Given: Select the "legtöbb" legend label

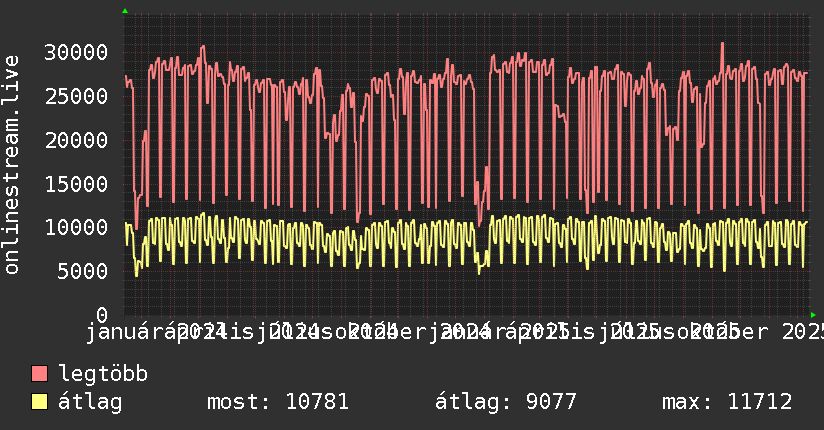Looking at the screenshot, I should (x=103, y=375).
